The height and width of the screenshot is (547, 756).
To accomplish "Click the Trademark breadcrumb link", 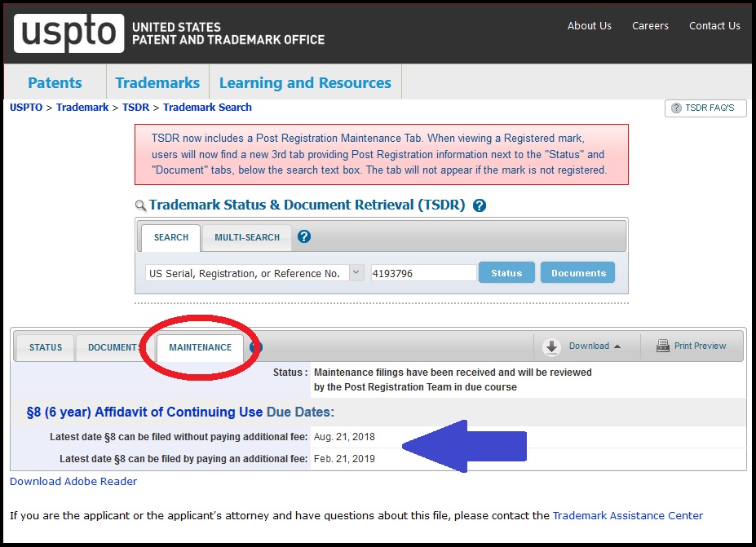I will coord(82,108).
